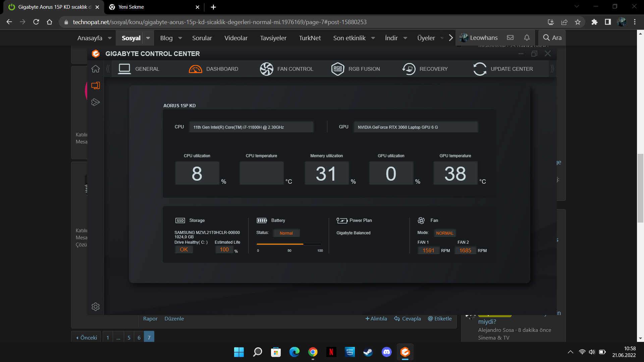Open the Recovery section icon
This screenshot has width=644, height=362.
point(409,69)
